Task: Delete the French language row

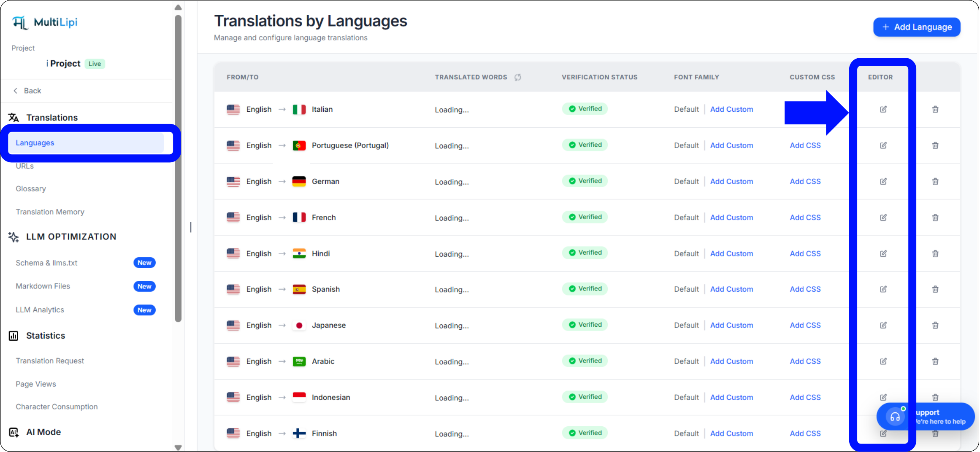Action: [935, 218]
